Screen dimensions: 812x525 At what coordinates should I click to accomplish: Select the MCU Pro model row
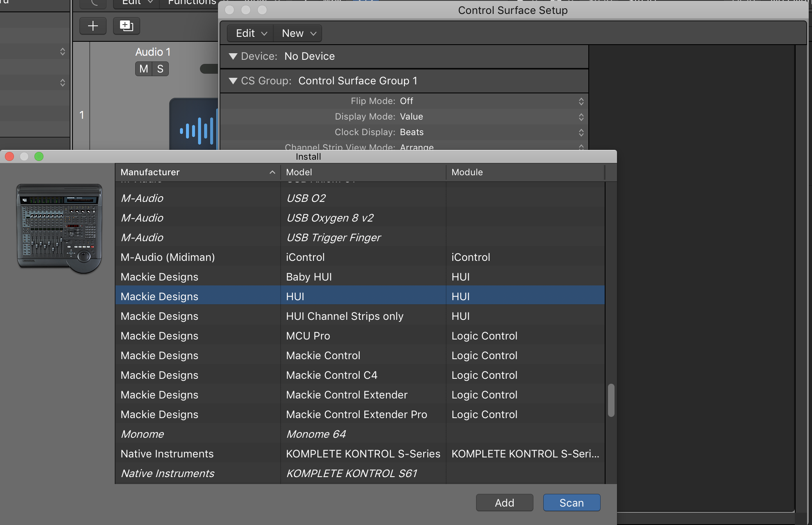click(360, 336)
